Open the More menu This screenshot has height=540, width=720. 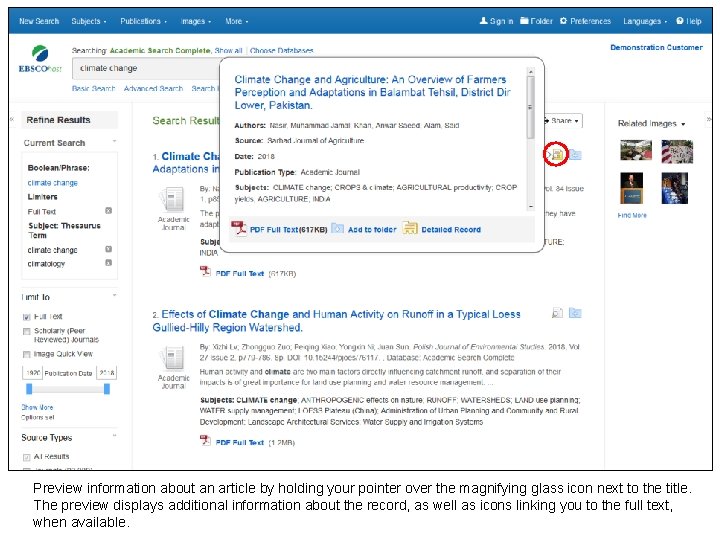pos(236,21)
